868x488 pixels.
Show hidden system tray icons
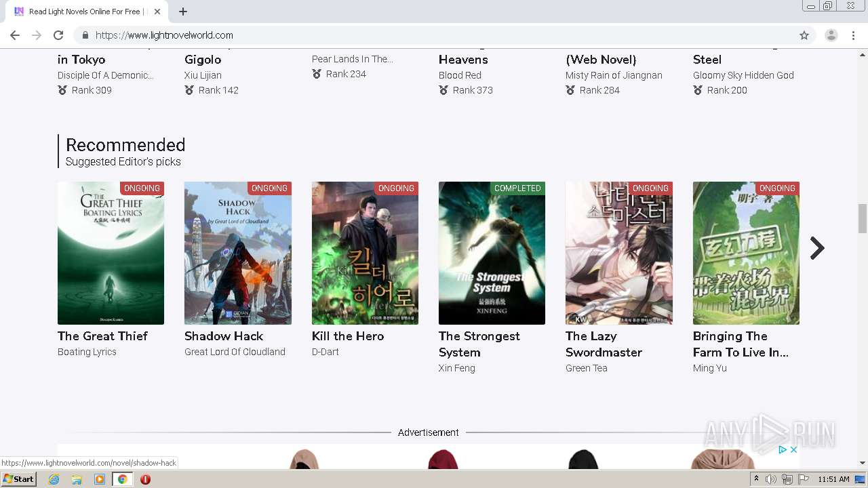[756, 479]
